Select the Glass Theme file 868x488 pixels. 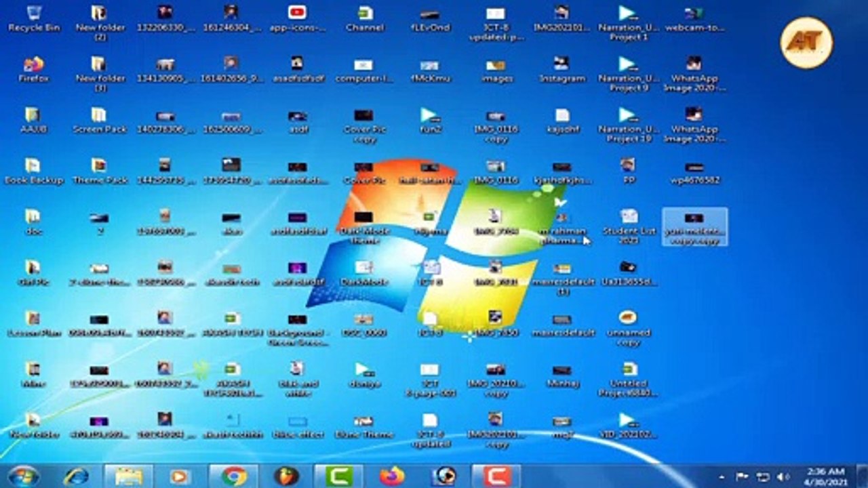pos(364,426)
